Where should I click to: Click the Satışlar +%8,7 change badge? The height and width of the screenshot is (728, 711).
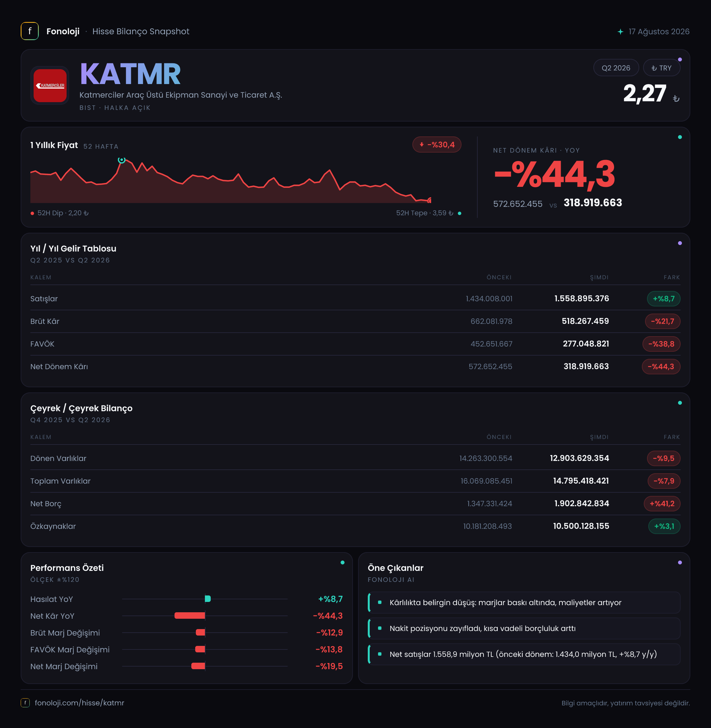[663, 299]
